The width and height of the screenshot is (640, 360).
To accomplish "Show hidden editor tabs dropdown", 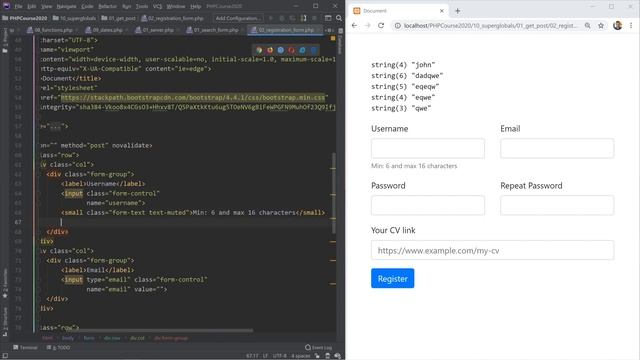I will tap(329, 30).
